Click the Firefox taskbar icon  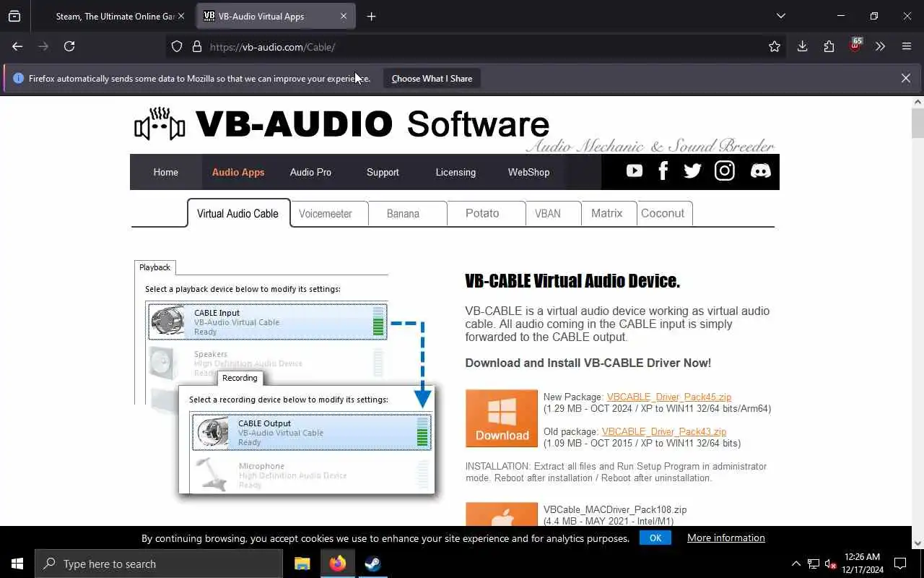coord(337,564)
